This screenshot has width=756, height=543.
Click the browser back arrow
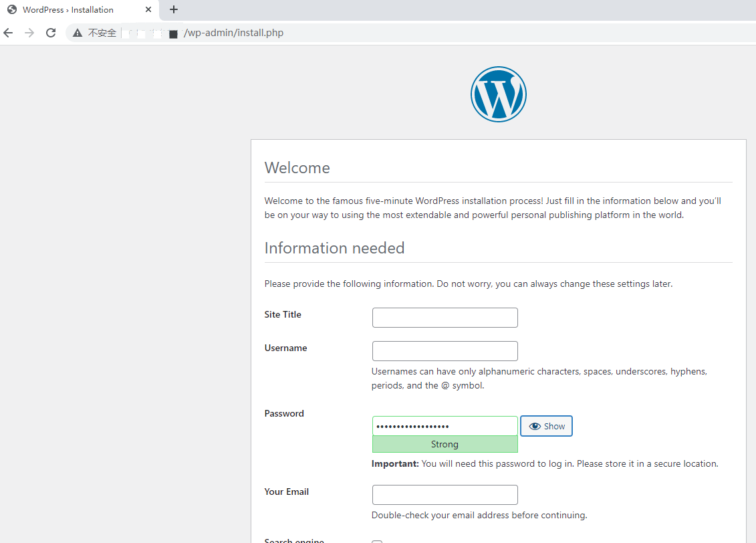(x=8, y=33)
